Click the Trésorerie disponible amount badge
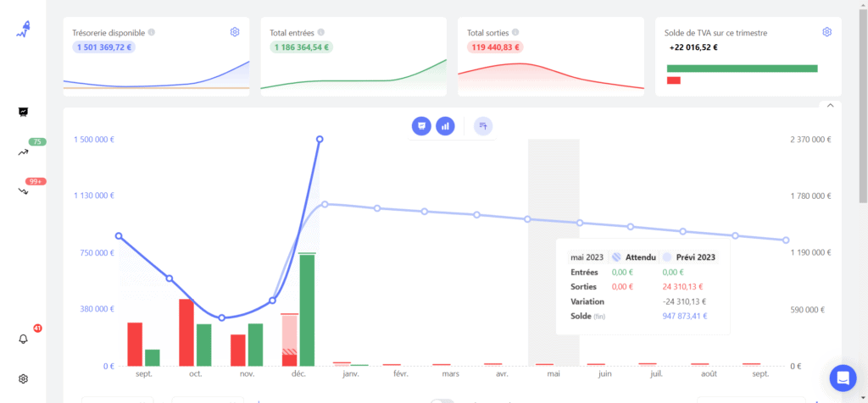 [x=104, y=47]
